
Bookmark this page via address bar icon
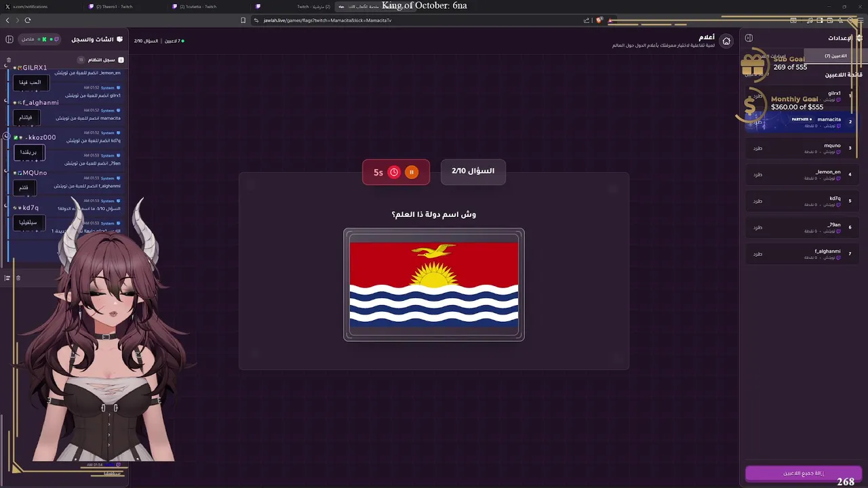coord(243,20)
